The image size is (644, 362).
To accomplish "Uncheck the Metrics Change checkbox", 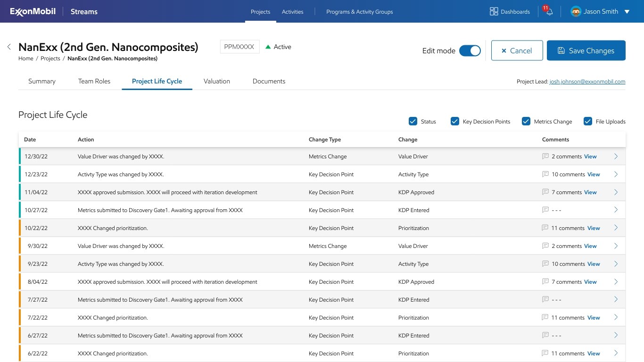I will pyautogui.click(x=526, y=121).
